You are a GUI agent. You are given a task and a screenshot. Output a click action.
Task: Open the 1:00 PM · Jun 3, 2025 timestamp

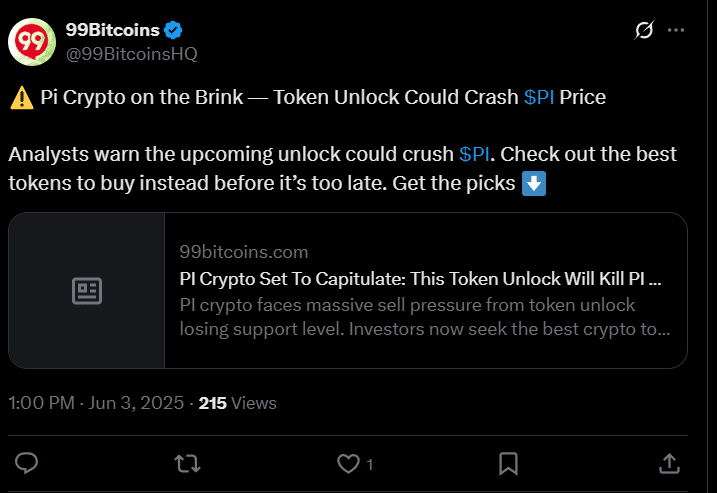[96, 403]
